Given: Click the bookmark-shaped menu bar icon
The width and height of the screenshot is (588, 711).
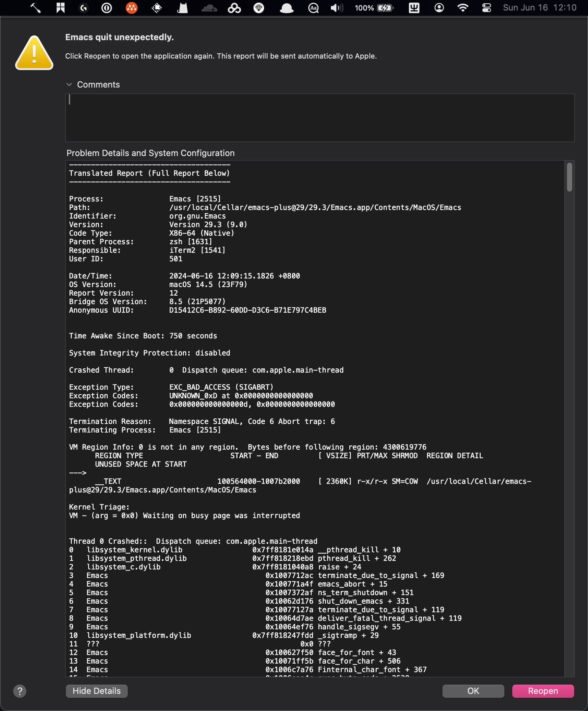Looking at the screenshot, I should (61, 8).
